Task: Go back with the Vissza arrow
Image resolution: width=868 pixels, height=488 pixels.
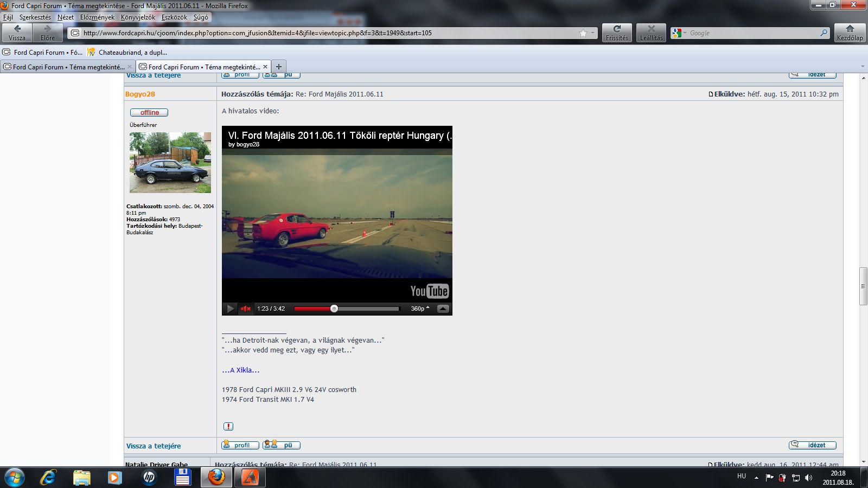Action: tap(17, 33)
